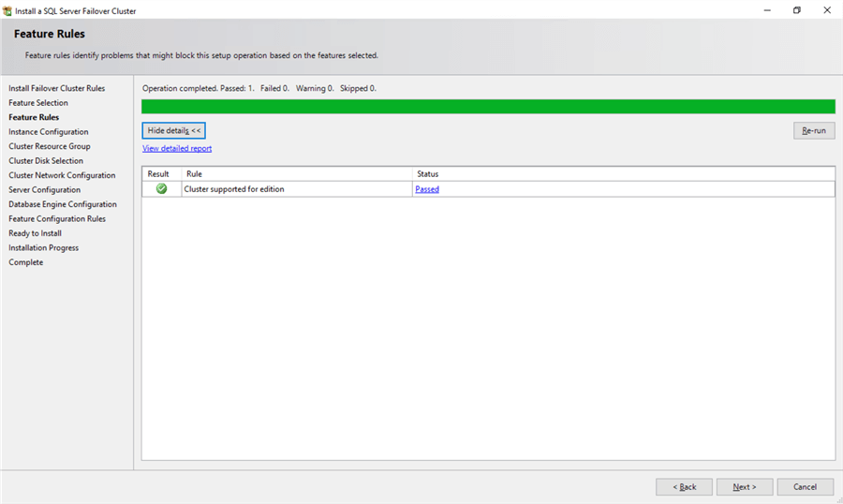Select Install Failover Cluster Rules step
843x504 pixels.
pyautogui.click(x=56, y=88)
